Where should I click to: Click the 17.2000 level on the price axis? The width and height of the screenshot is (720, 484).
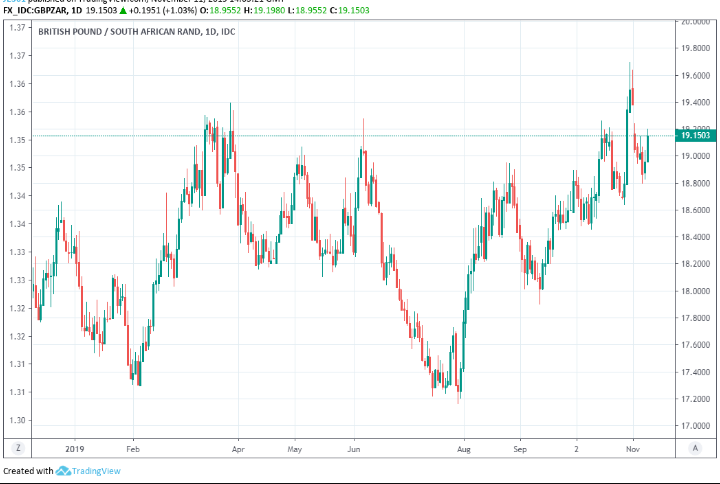[695, 399]
